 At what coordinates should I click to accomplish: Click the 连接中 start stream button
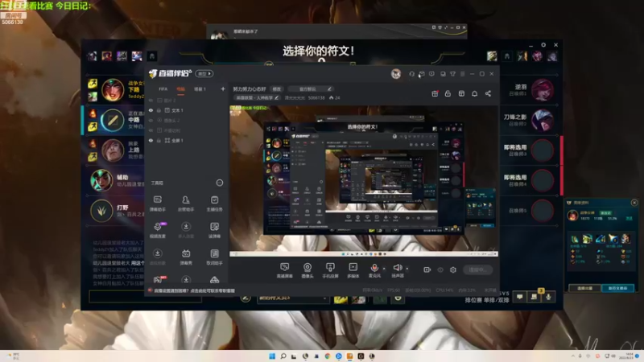[477, 269]
